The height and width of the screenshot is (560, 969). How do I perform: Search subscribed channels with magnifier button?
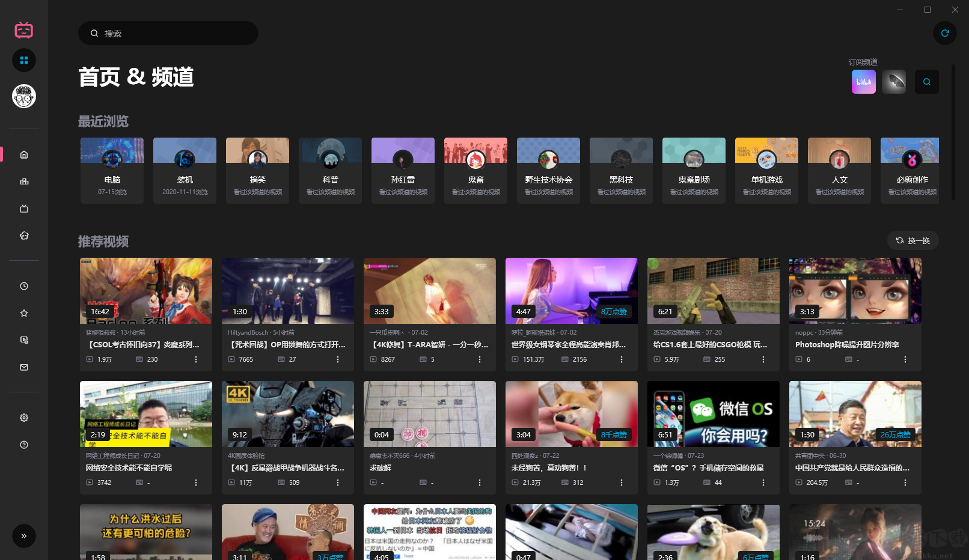tap(927, 82)
